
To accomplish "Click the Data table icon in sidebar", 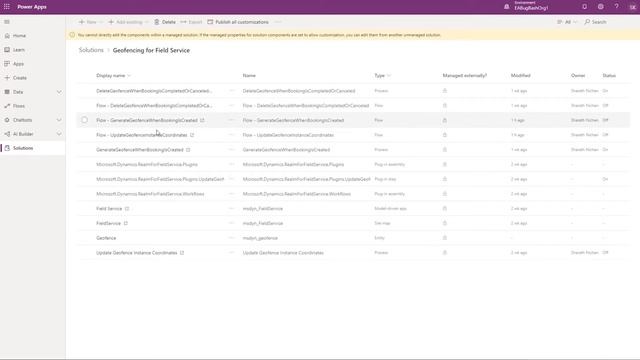I will 7,92.
